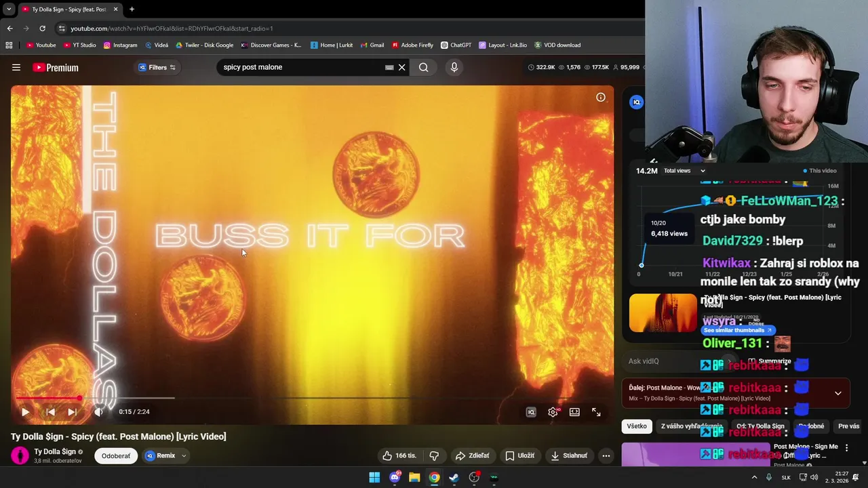Dislike the video
Viewport: 868px width, 488px height.
pos(434,455)
